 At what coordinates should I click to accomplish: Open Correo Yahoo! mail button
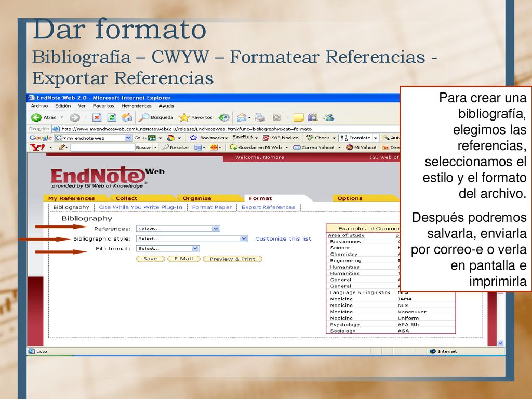coord(314,147)
